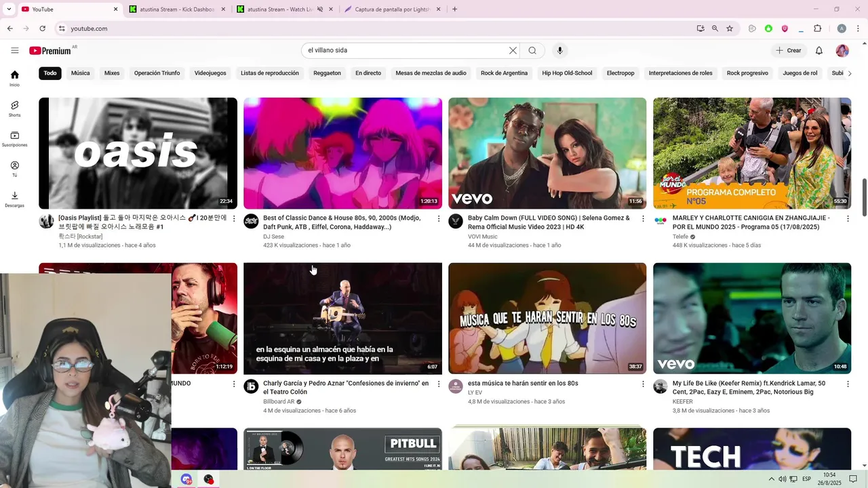The image size is (868, 488).
Task: Open the browser tab search dropdown
Action: pyautogui.click(x=9, y=9)
